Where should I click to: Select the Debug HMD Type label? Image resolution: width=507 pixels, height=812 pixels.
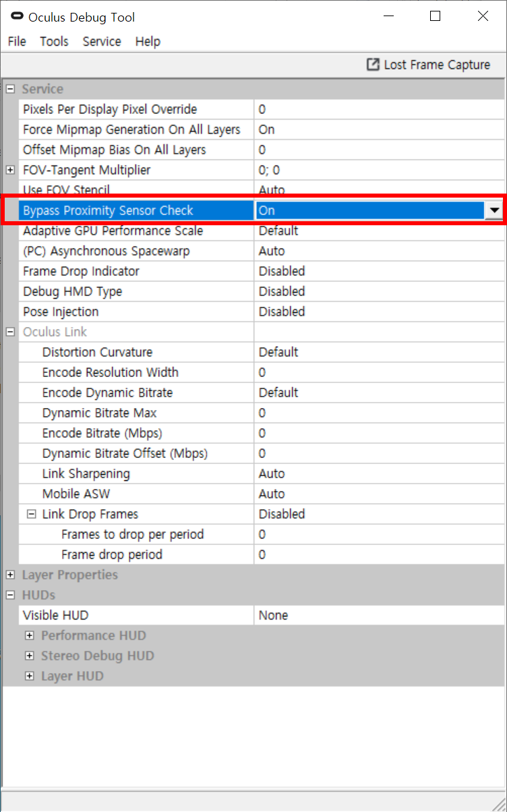pos(73,291)
